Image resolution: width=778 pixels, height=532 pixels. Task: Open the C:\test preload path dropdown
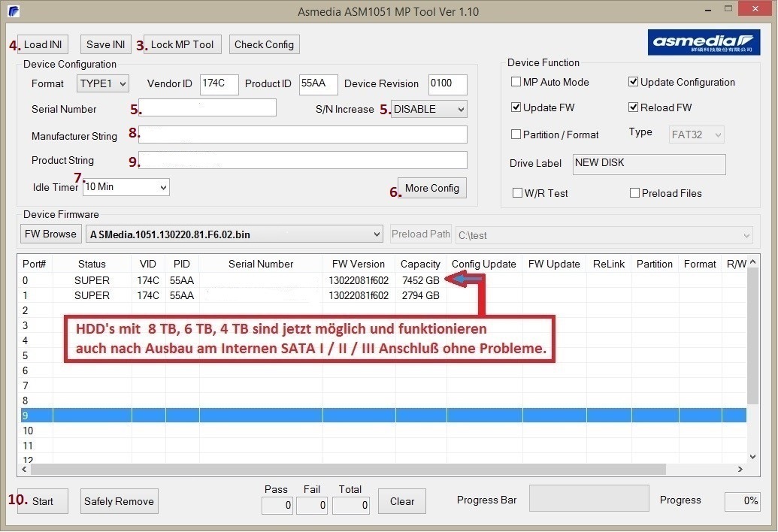604,235
